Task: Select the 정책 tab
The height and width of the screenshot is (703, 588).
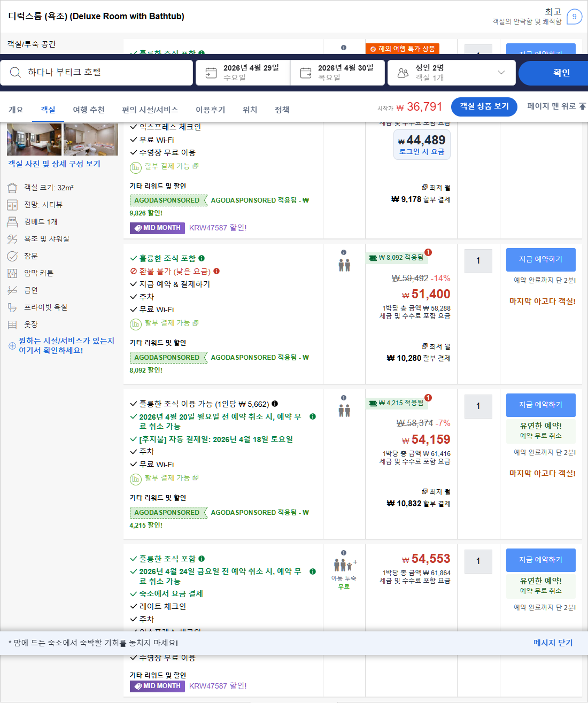Action: pyautogui.click(x=282, y=110)
